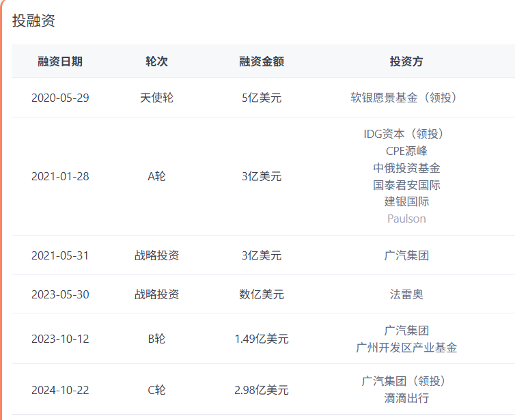Open investor 建银国际
Image resolution: width=515 pixels, height=420 pixels.
pyautogui.click(x=406, y=201)
